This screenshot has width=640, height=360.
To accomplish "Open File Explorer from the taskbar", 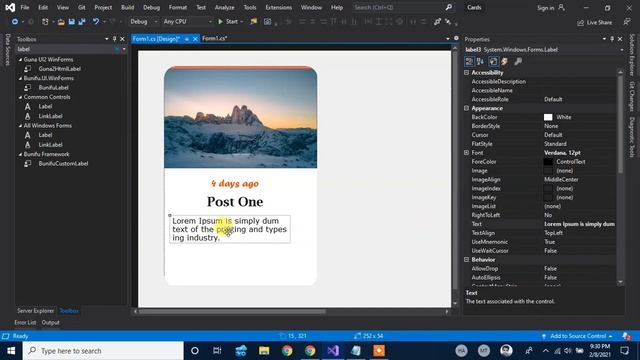I will pos(264,351).
